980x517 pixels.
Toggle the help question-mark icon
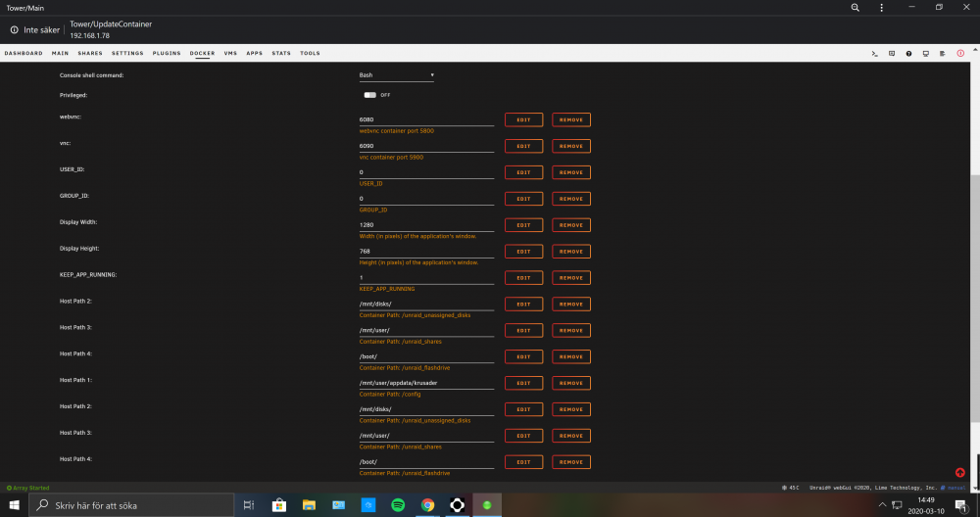908,54
